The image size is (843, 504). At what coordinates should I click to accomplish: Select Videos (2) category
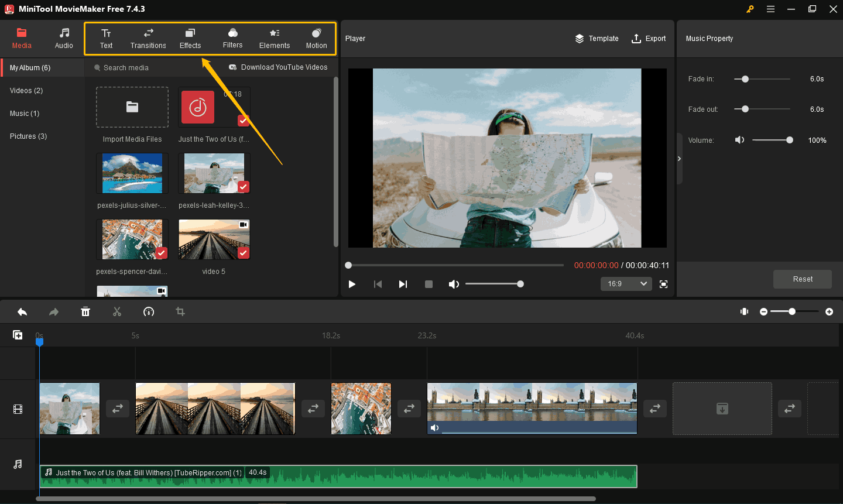click(x=26, y=91)
